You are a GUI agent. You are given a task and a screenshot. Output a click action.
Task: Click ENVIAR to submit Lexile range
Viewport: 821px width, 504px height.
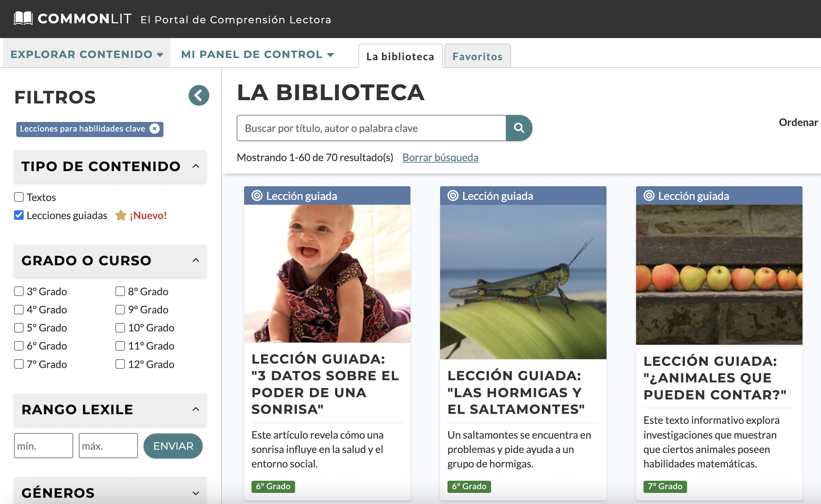tap(172, 447)
